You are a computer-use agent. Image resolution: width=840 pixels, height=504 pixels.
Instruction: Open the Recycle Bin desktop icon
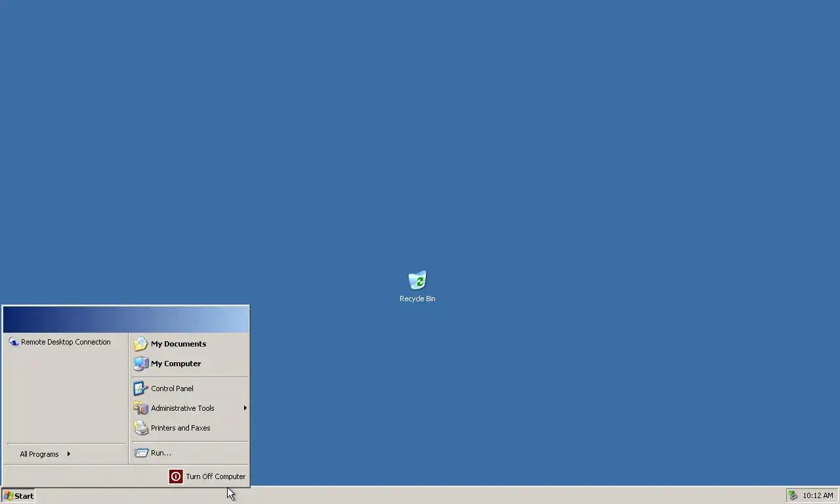[417, 280]
